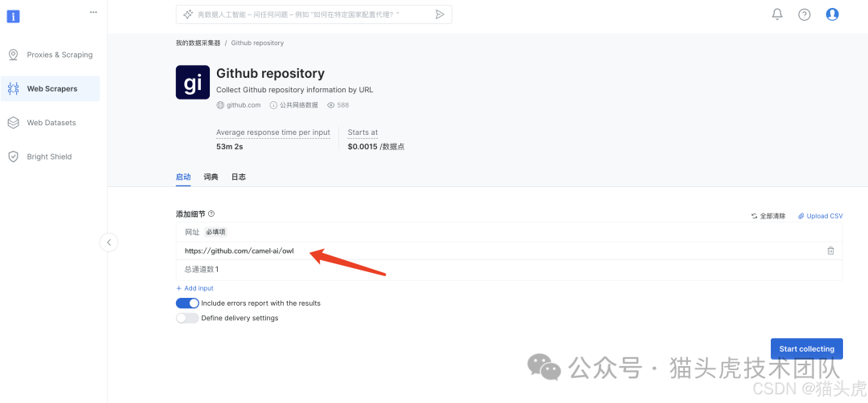The width and height of the screenshot is (868, 403).
Task: Delete the URL row with trash icon
Action: pyautogui.click(x=830, y=250)
